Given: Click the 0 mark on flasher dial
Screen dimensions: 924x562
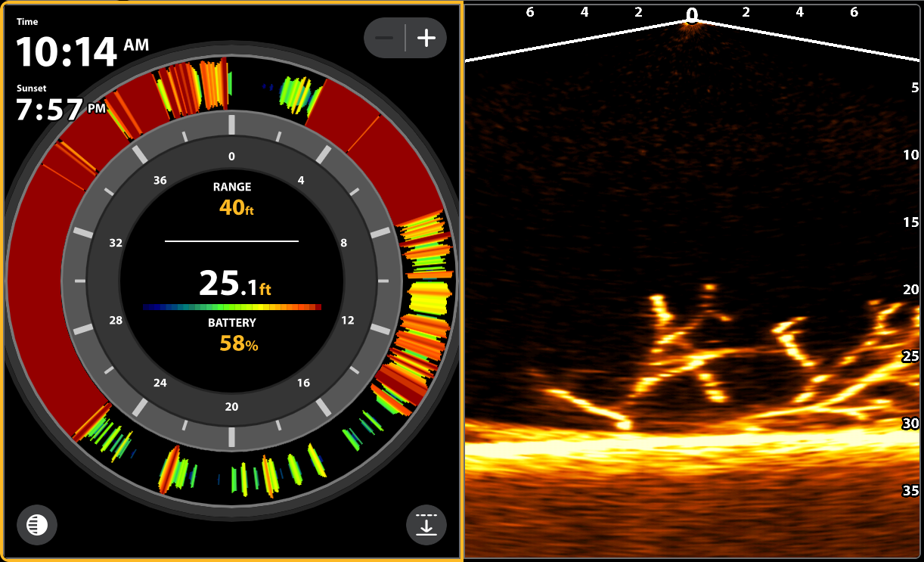Looking at the screenshot, I should tap(231, 157).
